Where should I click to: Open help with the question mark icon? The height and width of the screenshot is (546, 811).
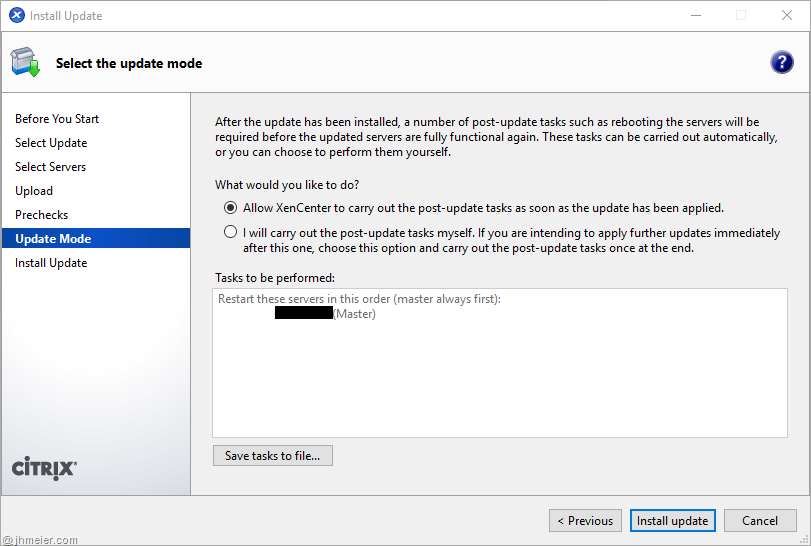click(781, 62)
